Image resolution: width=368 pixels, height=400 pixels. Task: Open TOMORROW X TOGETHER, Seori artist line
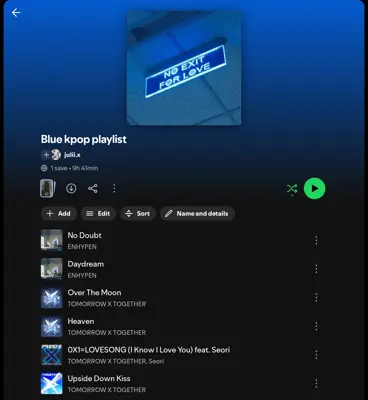coord(116,361)
